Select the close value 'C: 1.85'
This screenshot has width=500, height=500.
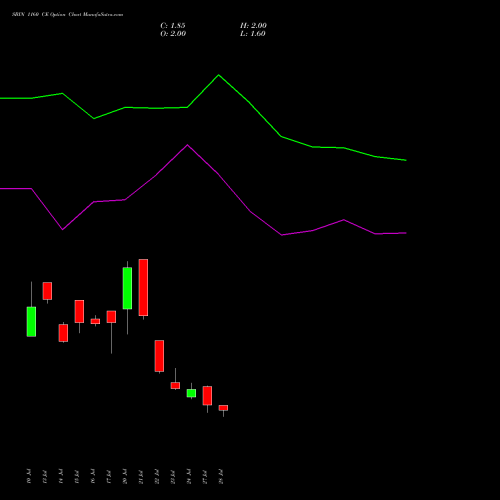[173, 26]
